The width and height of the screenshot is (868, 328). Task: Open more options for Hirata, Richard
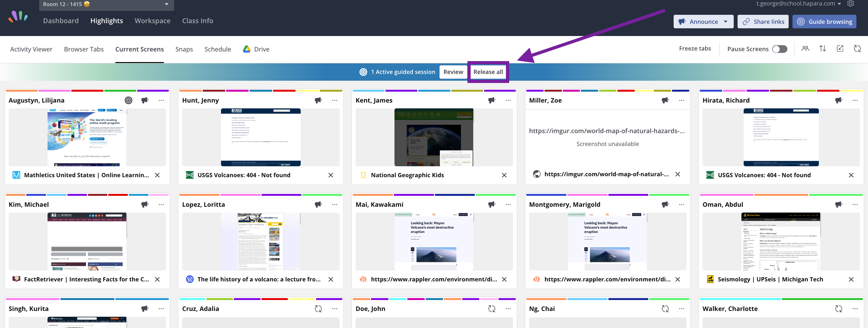(855, 100)
